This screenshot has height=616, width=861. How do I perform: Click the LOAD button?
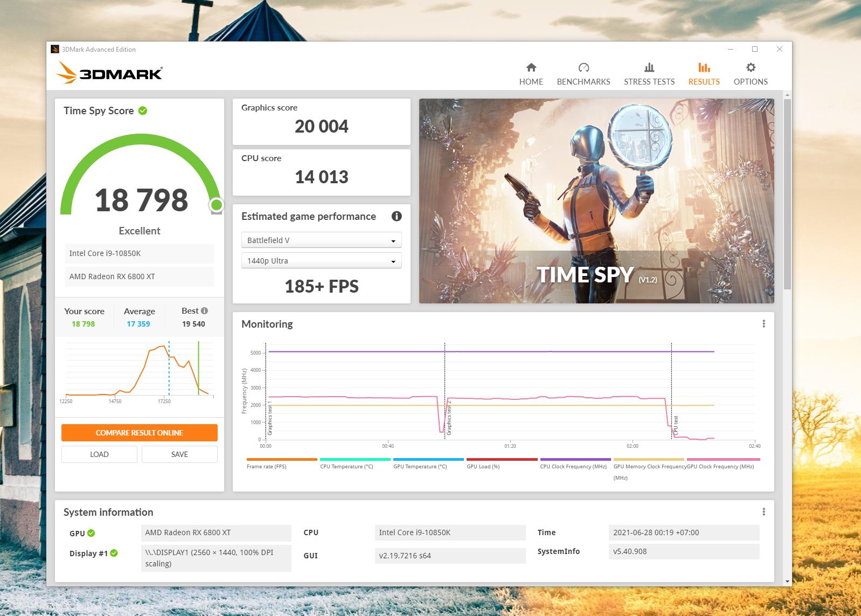coord(99,454)
